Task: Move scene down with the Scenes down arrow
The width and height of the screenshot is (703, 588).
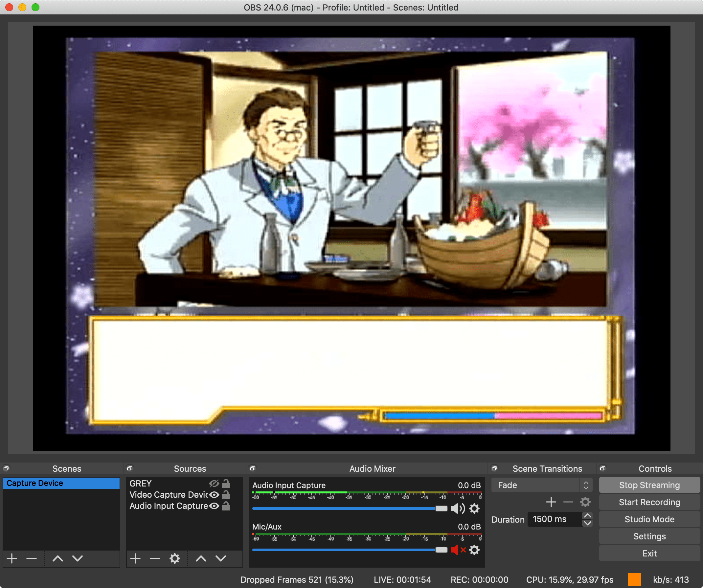Action: click(77, 558)
